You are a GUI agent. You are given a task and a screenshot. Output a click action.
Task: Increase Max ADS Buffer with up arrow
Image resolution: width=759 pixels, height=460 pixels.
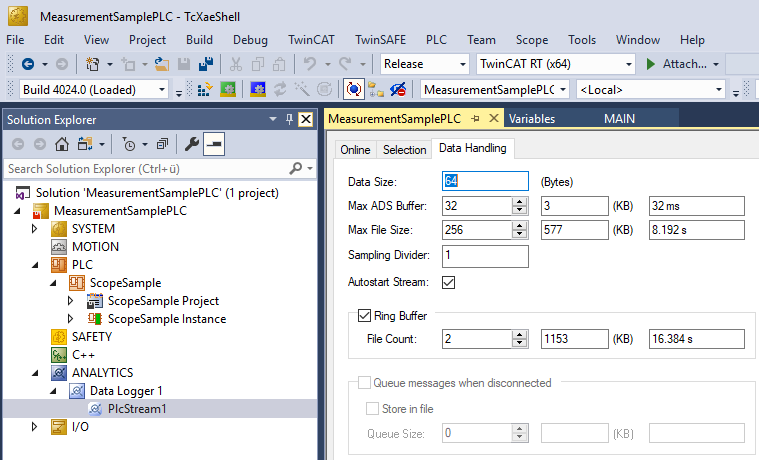pyautogui.click(x=519, y=202)
